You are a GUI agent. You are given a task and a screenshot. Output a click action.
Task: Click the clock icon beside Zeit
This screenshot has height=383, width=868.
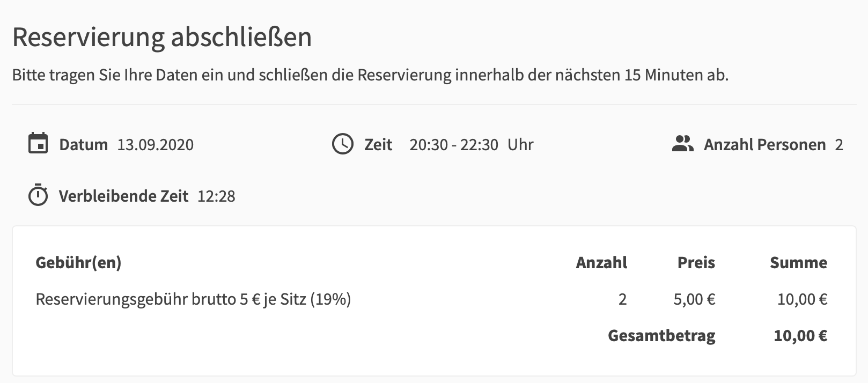coord(343,144)
